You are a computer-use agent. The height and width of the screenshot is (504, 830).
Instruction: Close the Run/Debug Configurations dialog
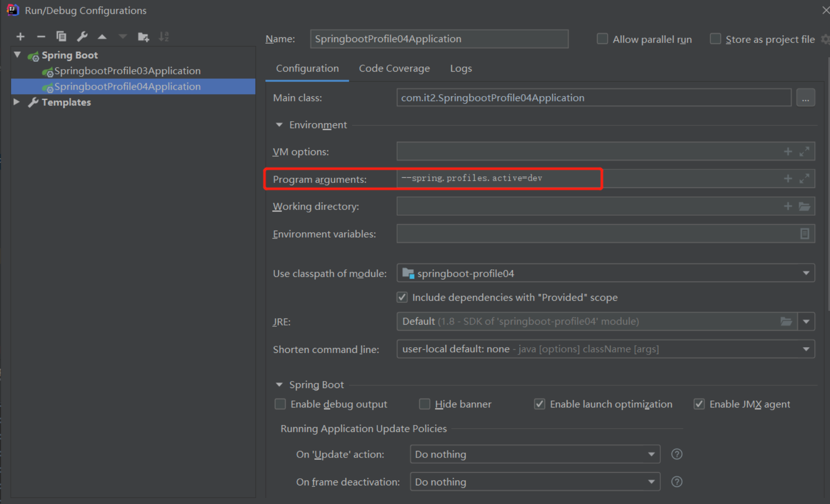pos(825,10)
